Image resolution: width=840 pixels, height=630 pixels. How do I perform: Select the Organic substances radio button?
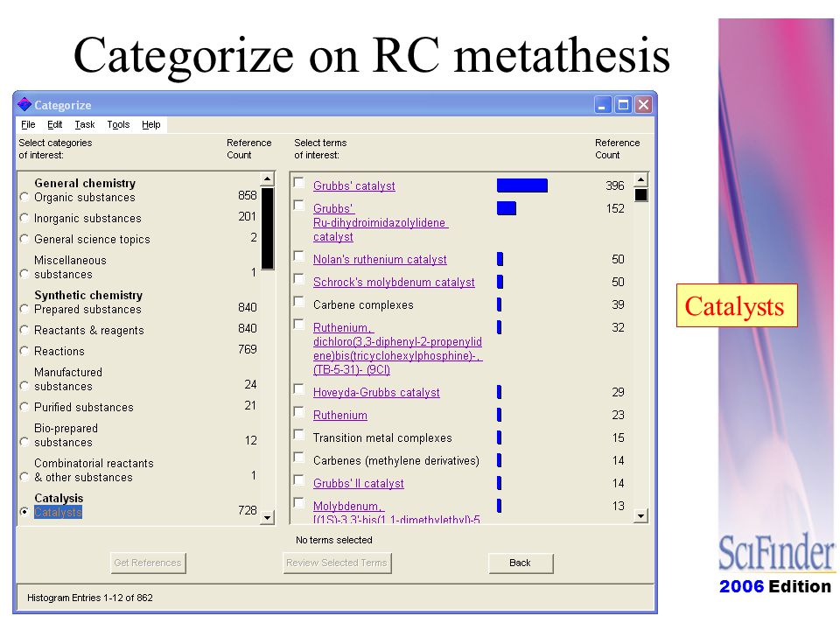[24, 197]
